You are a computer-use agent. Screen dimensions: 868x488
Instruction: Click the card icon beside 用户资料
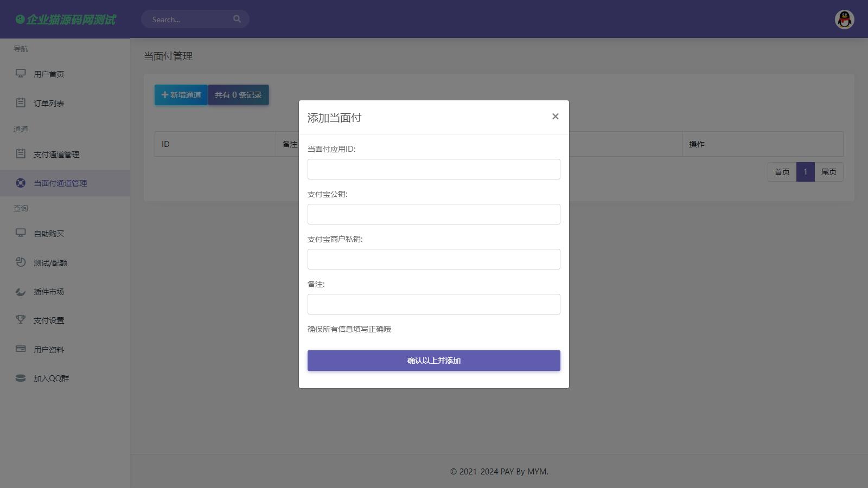[21, 349]
